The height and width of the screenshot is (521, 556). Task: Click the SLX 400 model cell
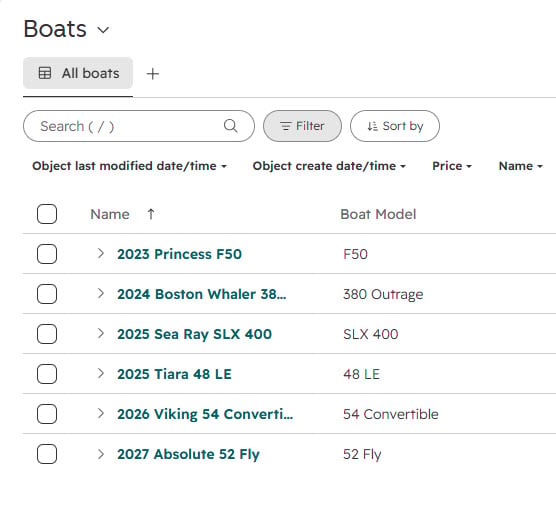371,334
